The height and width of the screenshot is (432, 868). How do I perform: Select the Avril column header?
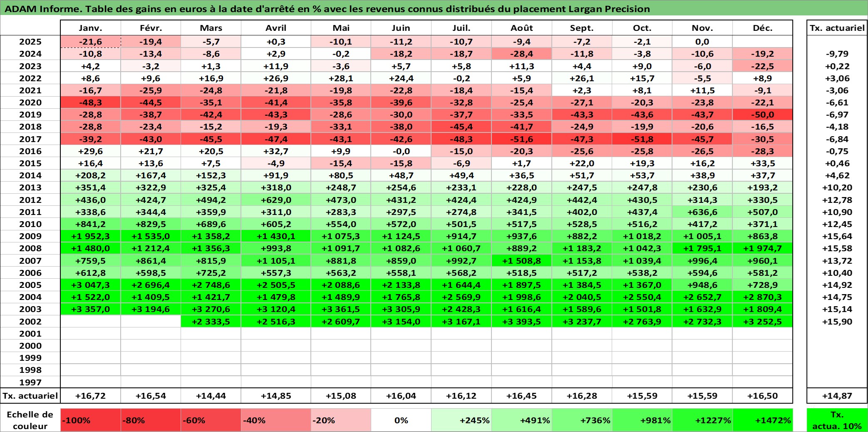[x=276, y=28]
